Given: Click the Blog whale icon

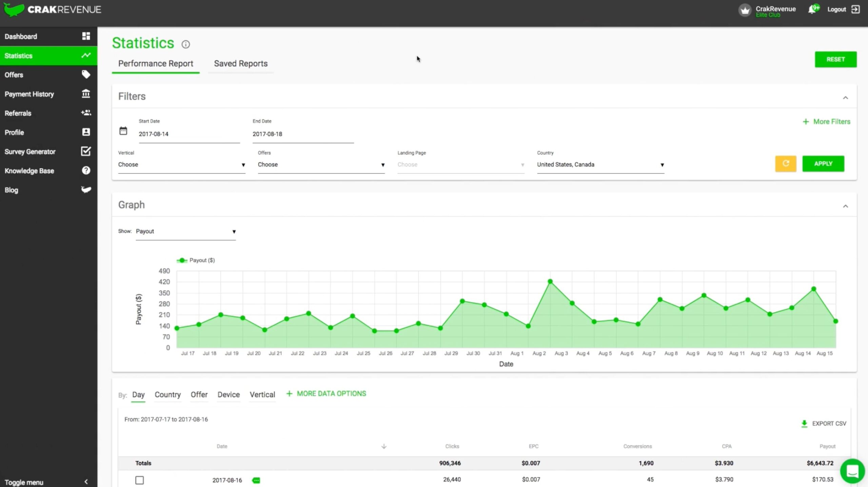Looking at the screenshot, I should [x=86, y=189].
